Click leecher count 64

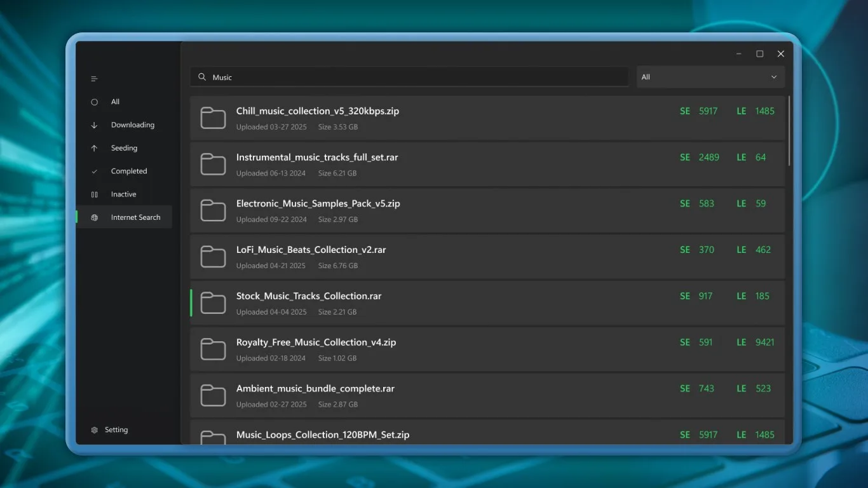pos(761,158)
